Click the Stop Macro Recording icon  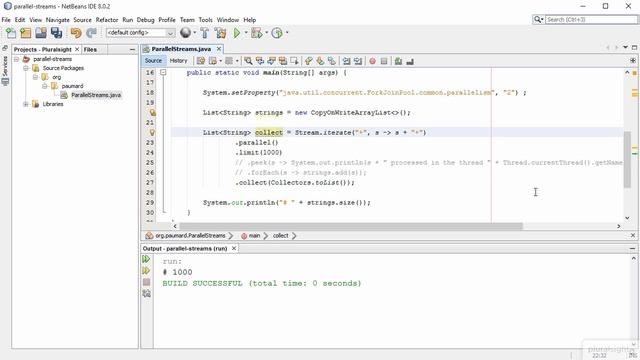[384, 61]
